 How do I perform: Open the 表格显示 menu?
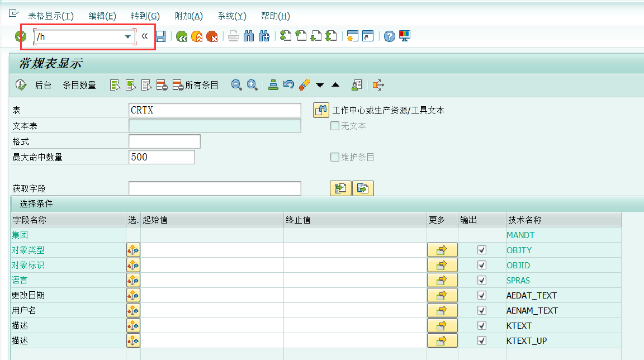pos(50,16)
